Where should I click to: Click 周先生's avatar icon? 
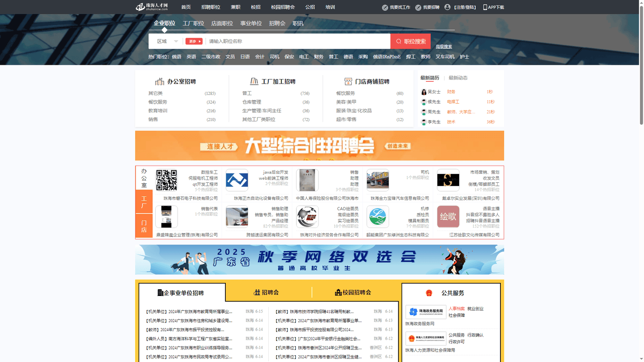coord(424,112)
